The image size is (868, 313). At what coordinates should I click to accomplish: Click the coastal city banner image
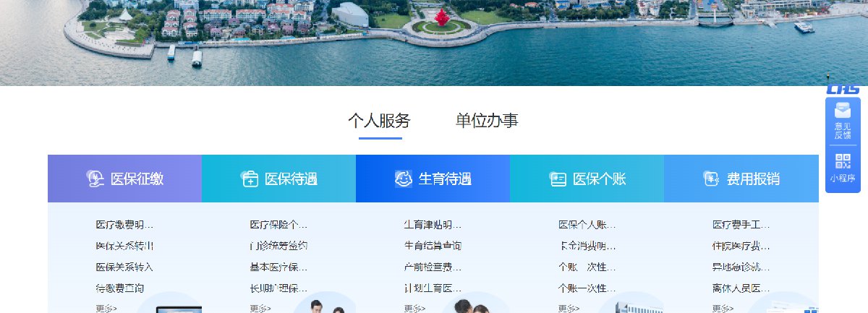(x=434, y=43)
